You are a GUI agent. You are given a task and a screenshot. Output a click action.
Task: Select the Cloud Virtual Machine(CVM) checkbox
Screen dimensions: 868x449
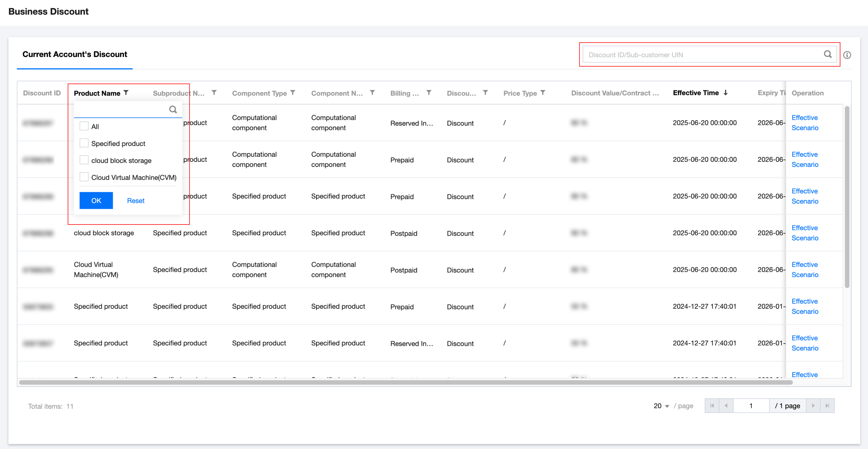click(84, 177)
